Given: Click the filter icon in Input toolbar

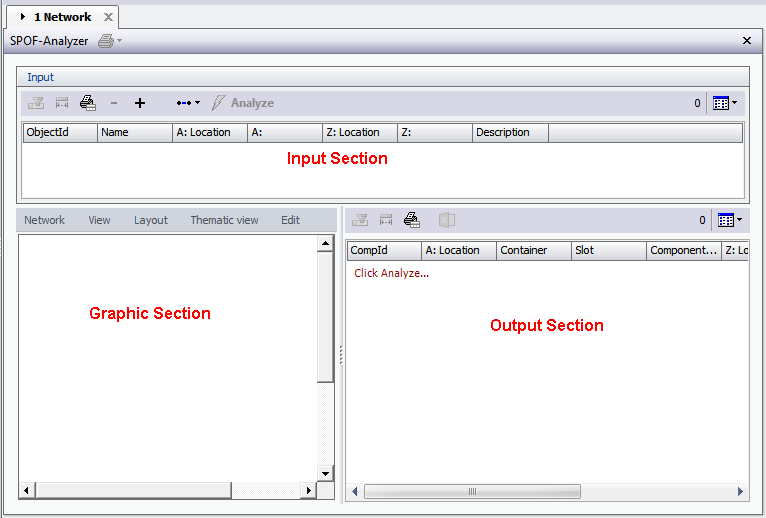Looking at the screenshot, I should pyautogui.click(x=36, y=103).
